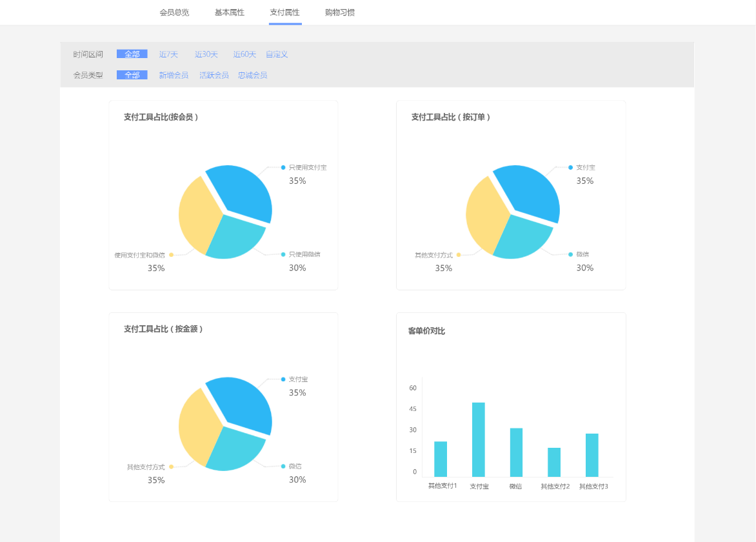756x542 pixels.
Task: Click the blue 只使用支付宝 pie slice
Action: click(242, 190)
